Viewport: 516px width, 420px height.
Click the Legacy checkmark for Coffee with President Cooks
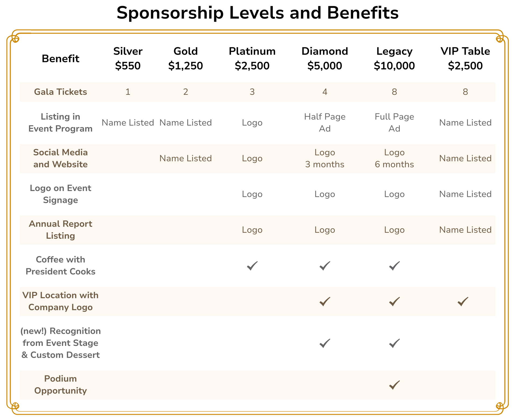(x=394, y=266)
